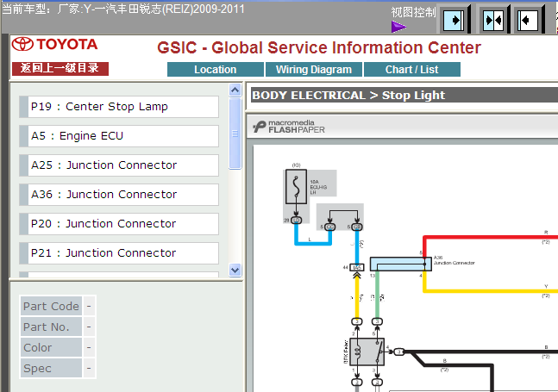The width and height of the screenshot is (558, 392).
Task: Open the Wiring Diagram tab
Action: coord(314,69)
